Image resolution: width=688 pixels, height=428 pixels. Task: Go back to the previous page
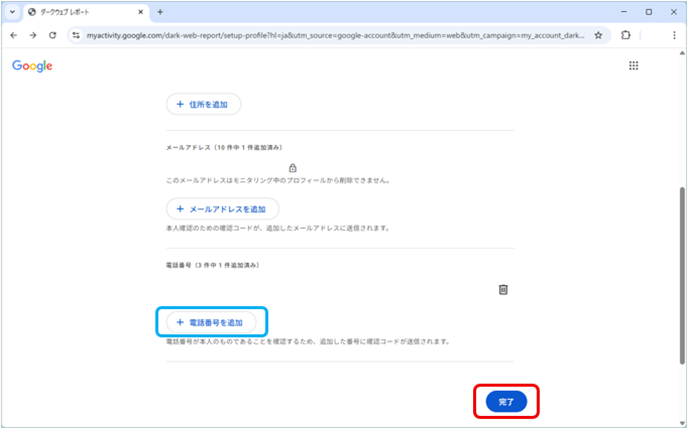point(14,34)
